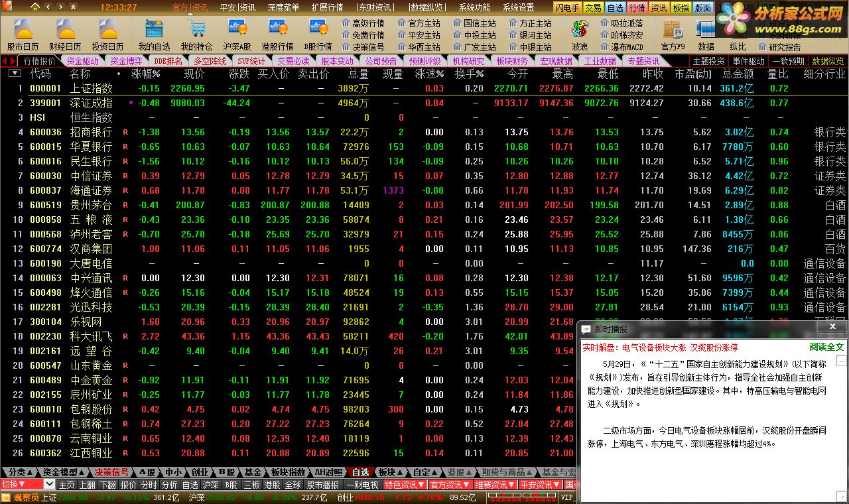Click the 股市播报 button
The image size is (849, 504).
(322, 485)
